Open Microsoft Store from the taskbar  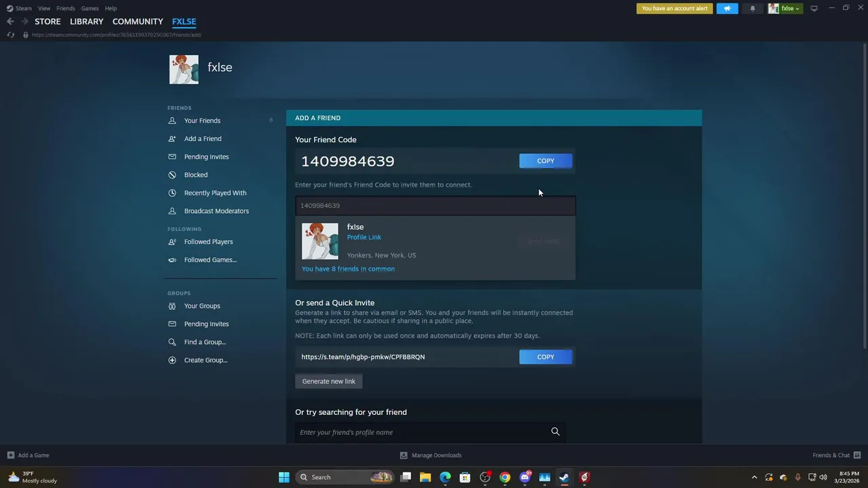(465, 477)
